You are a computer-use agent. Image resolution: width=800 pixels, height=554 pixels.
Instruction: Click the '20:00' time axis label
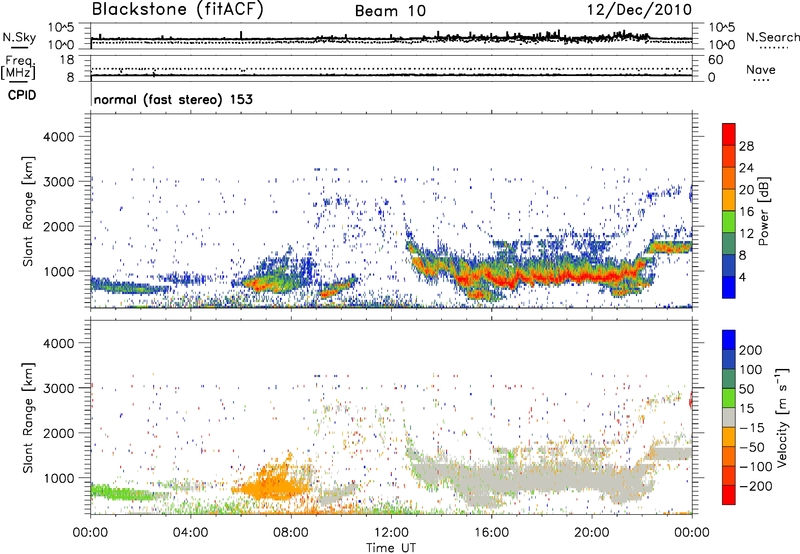tap(591, 533)
